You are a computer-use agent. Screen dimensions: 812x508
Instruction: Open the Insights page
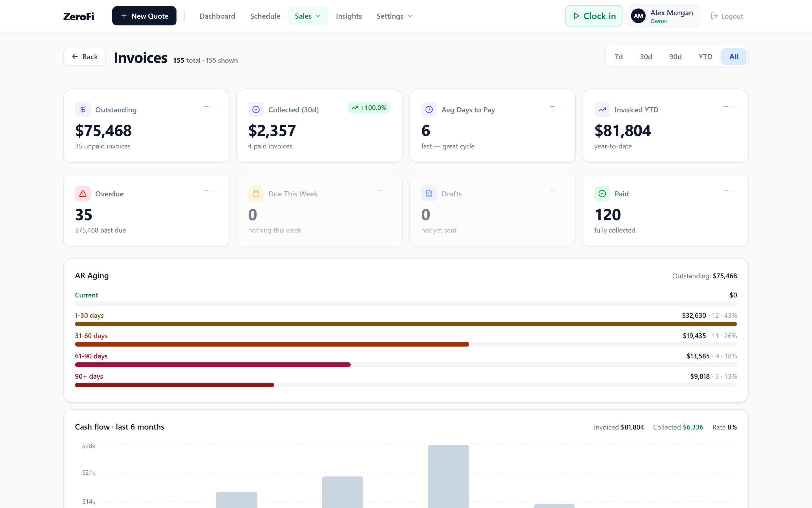348,16
